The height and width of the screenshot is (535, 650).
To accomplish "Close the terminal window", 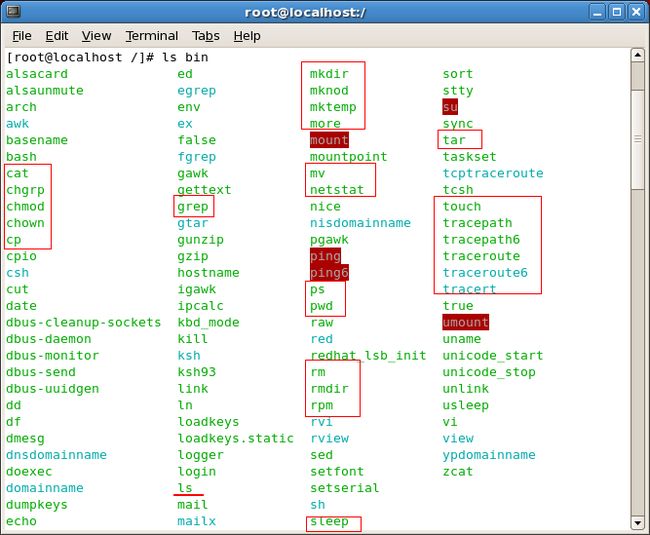I will click(636, 12).
